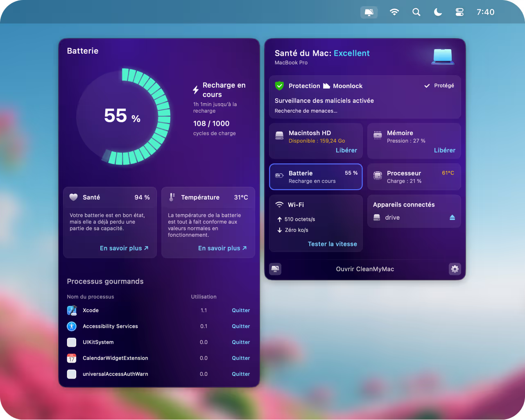Open settings via the gear icon
Viewport: 525px width, 420px height.
[x=455, y=269]
